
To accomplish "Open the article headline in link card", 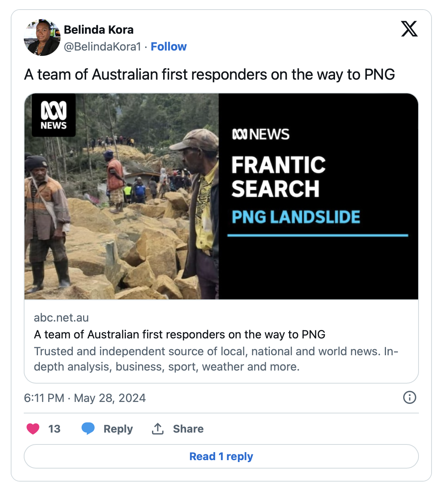I will (x=180, y=335).
